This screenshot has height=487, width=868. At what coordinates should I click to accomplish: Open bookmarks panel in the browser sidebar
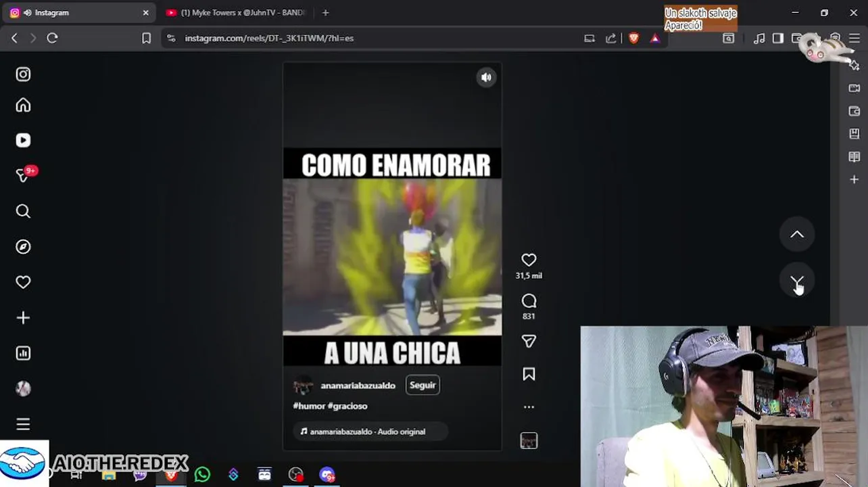click(x=854, y=134)
